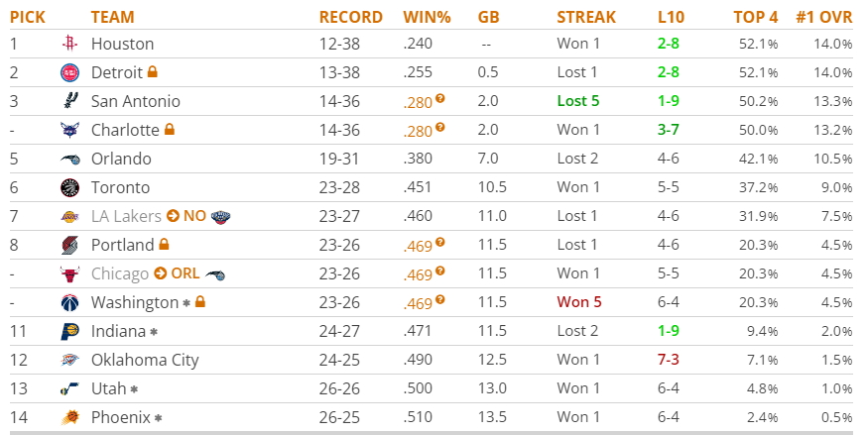The width and height of the screenshot is (868, 435).
Task: Click the STREAK column header
Action: 586,17
